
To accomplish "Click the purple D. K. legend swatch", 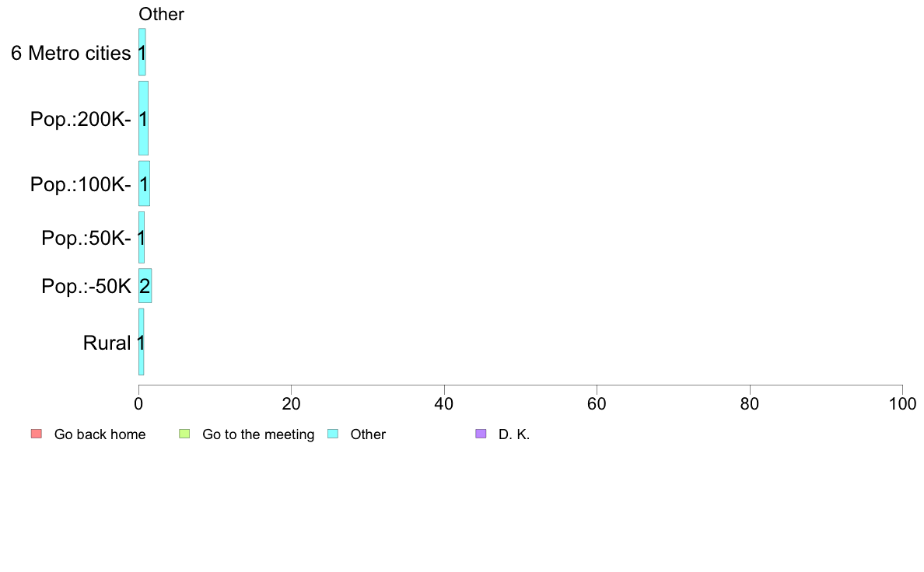I will pyautogui.click(x=481, y=434).
